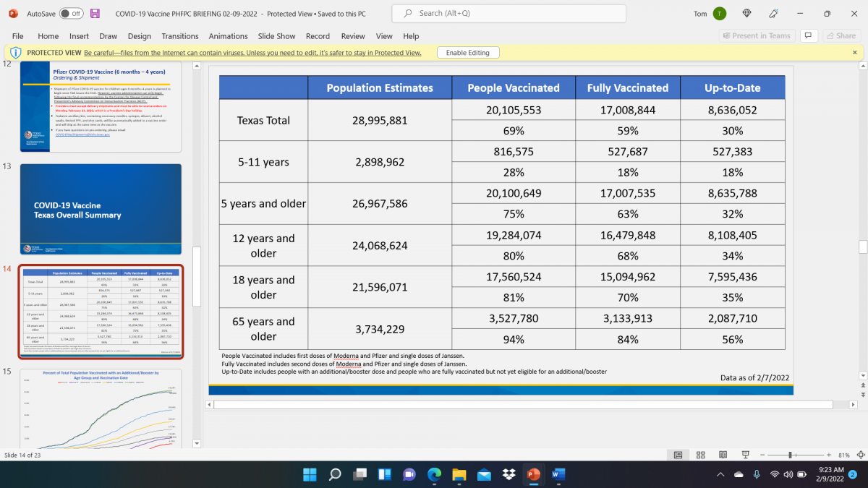Switch to Slide Sorter view icon

700,454
